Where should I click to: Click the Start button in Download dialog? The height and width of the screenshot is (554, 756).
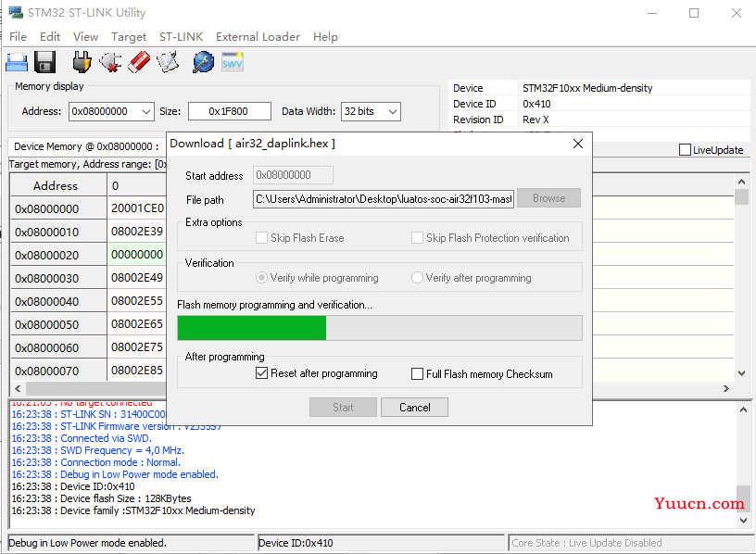[x=343, y=408]
